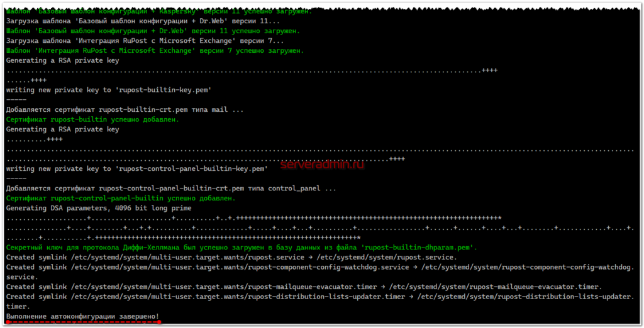
Task: Click the Диффи-Хеллмана secret key success line
Action: (x=241, y=248)
